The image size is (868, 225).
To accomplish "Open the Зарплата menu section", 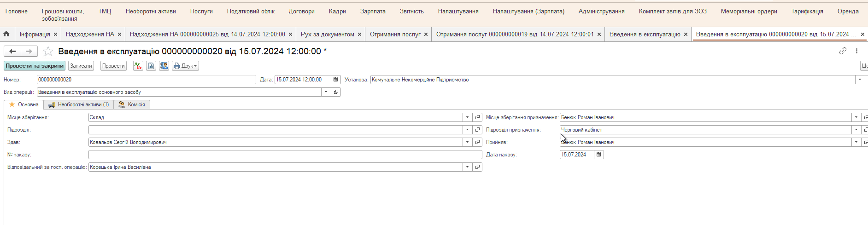I will [373, 11].
